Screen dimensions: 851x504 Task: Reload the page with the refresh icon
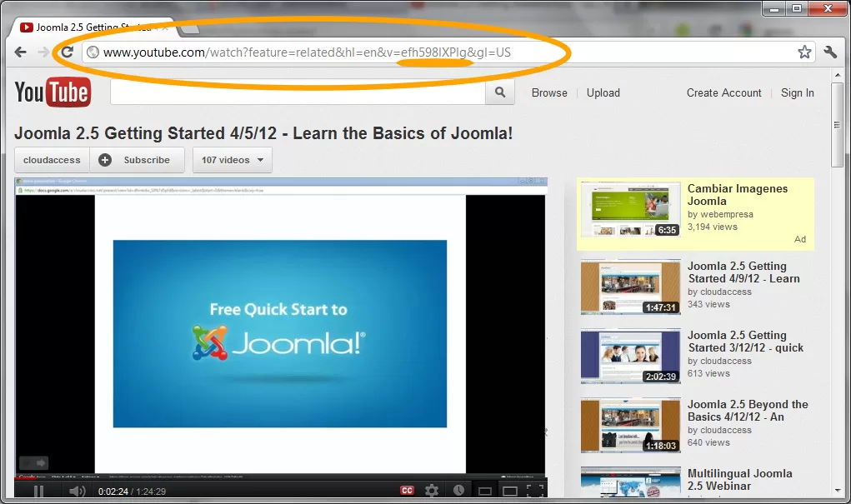pos(67,52)
